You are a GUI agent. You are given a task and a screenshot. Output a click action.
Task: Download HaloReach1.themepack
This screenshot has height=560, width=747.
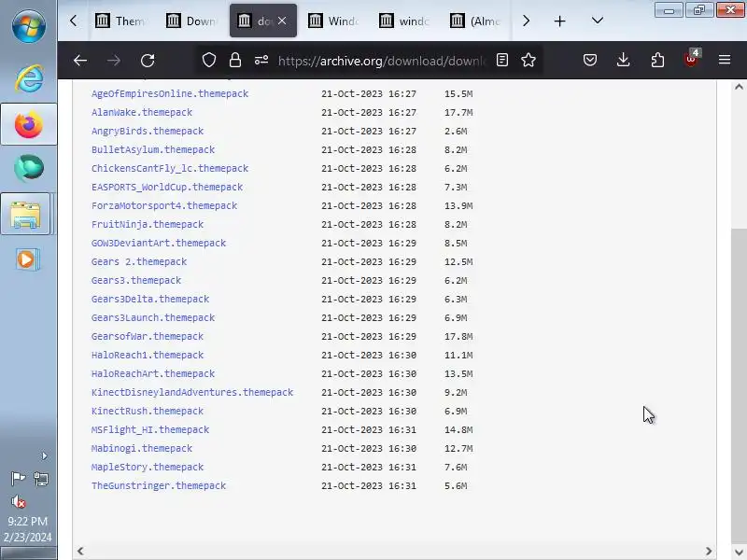click(x=148, y=356)
